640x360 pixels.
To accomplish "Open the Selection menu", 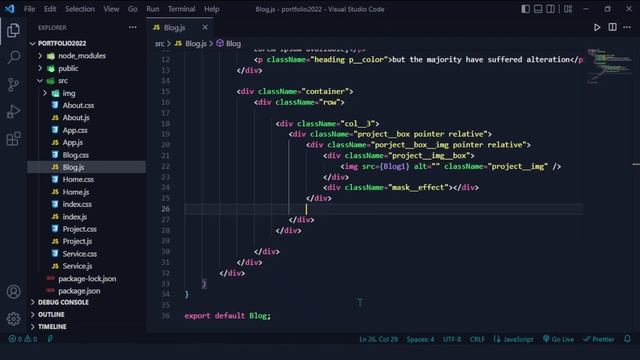I will click(80, 9).
